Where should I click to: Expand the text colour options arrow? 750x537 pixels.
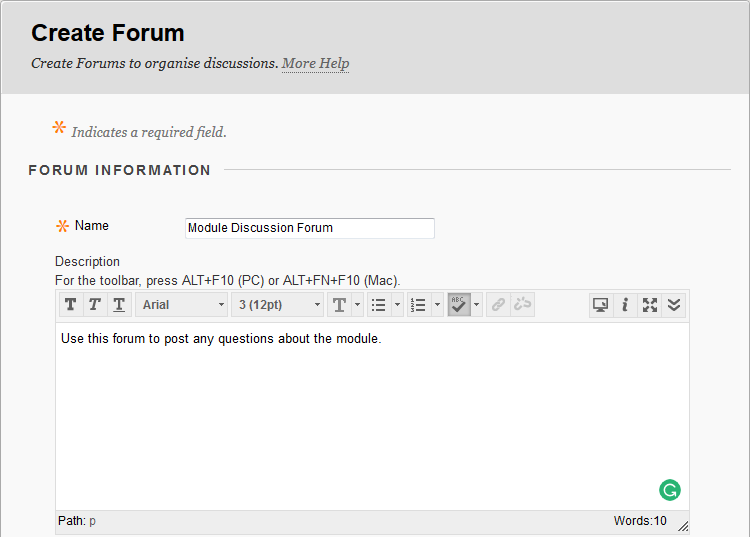coord(358,305)
